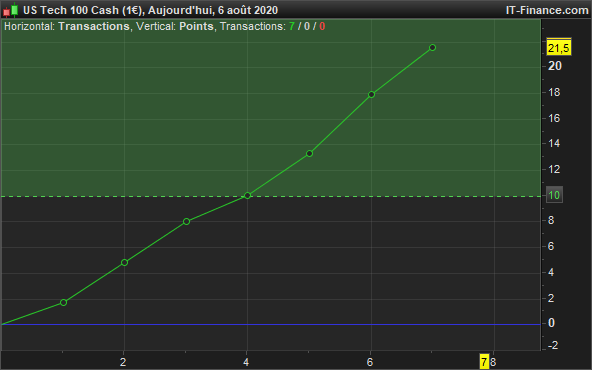Click the 4 label on horizontal axis

[x=246, y=362]
